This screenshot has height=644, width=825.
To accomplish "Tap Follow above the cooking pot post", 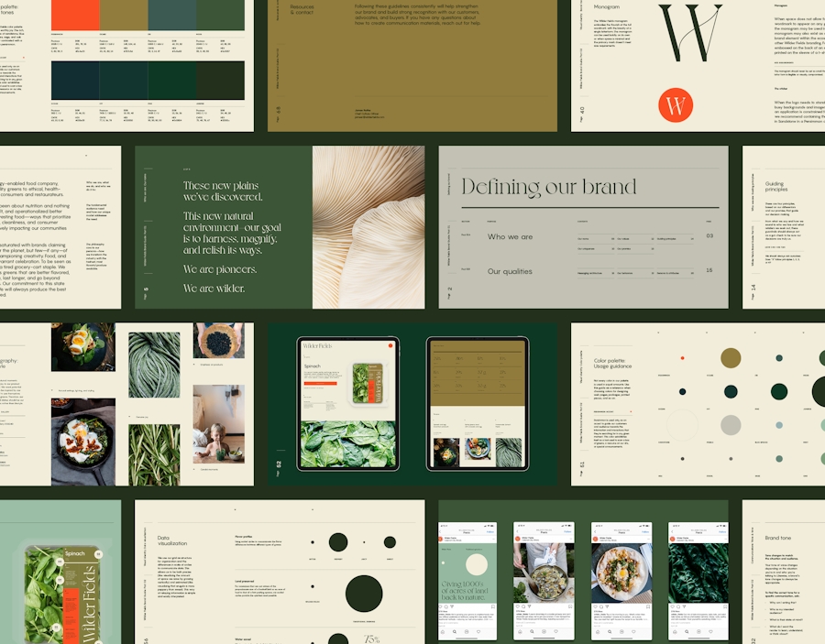I will (567, 532).
